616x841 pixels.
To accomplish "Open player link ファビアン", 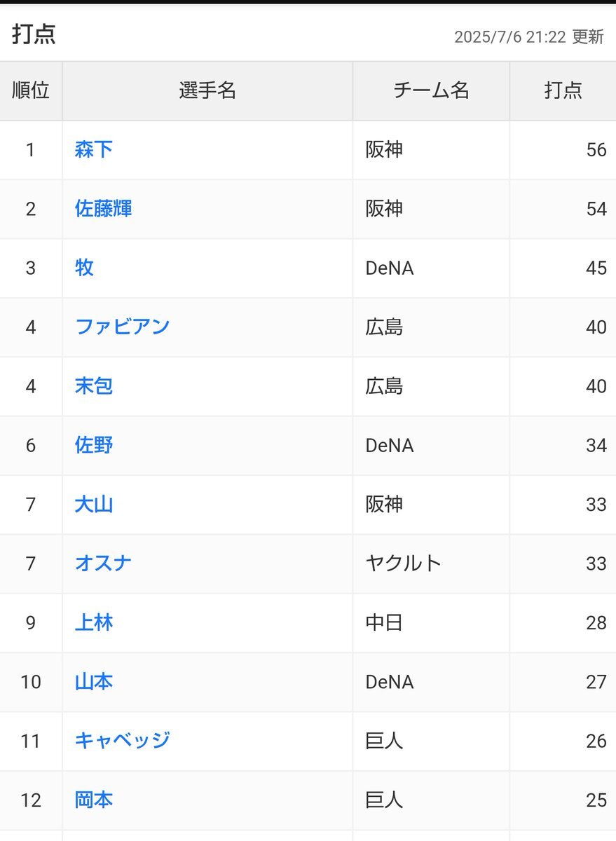I will tap(122, 327).
